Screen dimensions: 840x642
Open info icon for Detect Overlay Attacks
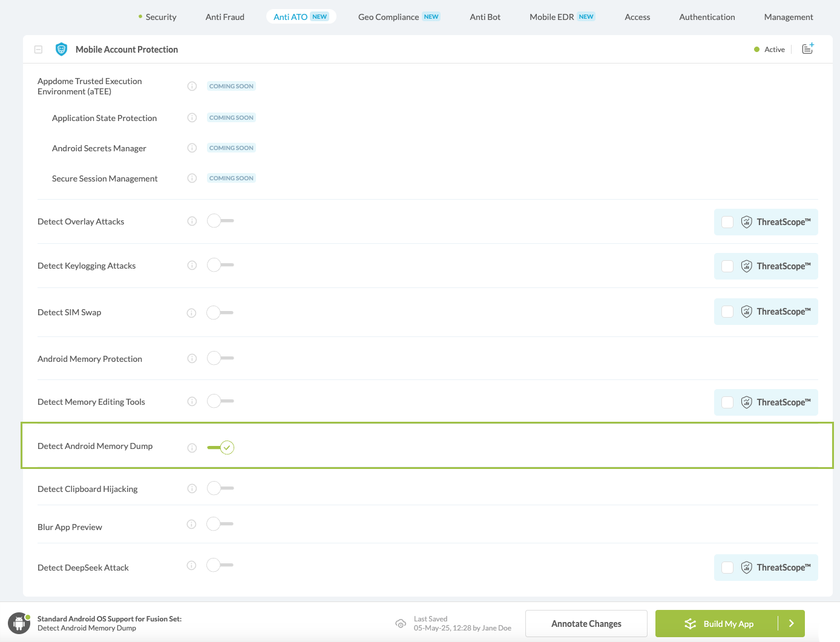click(192, 221)
